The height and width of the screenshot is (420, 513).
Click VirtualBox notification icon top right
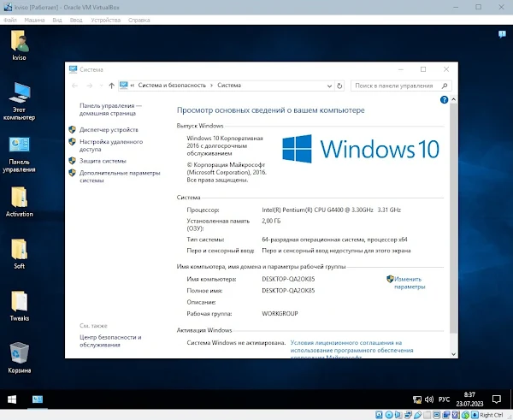[x=502, y=34]
